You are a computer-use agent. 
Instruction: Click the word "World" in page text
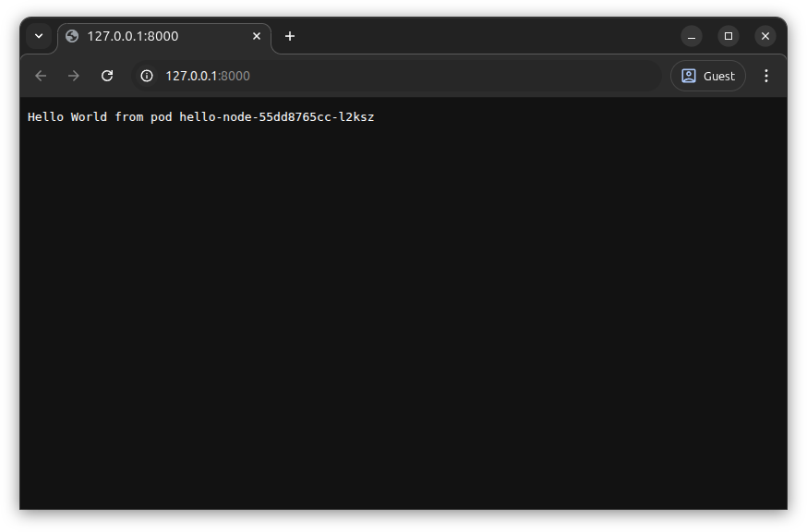89,117
